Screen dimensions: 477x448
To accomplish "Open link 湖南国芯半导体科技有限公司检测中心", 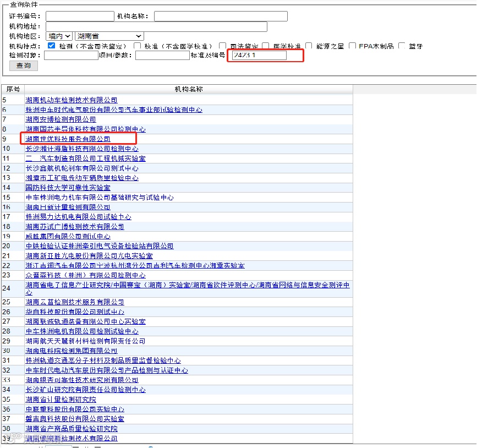I will pyautogui.click(x=85, y=129).
